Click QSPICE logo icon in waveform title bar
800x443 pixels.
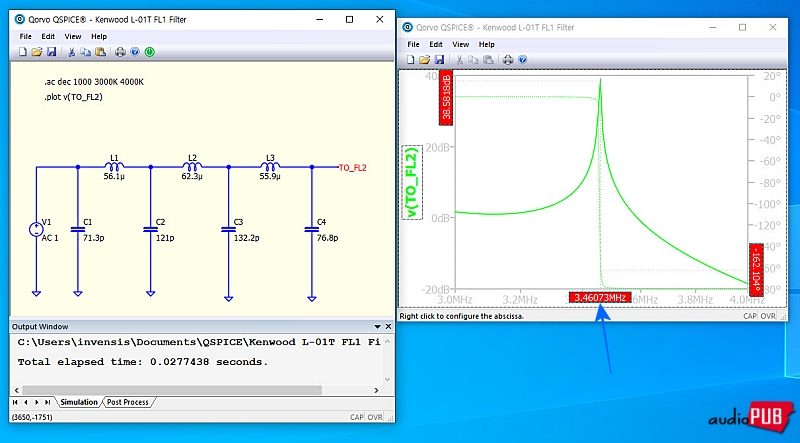[408, 28]
